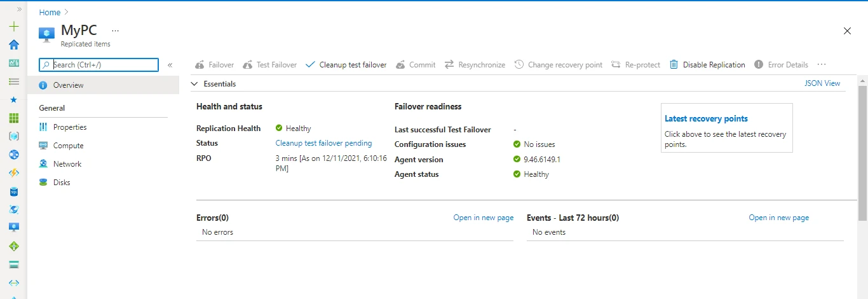868x299 pixels.
Task: Open Azure Cosmos DB icon
Action: [13, 209]
